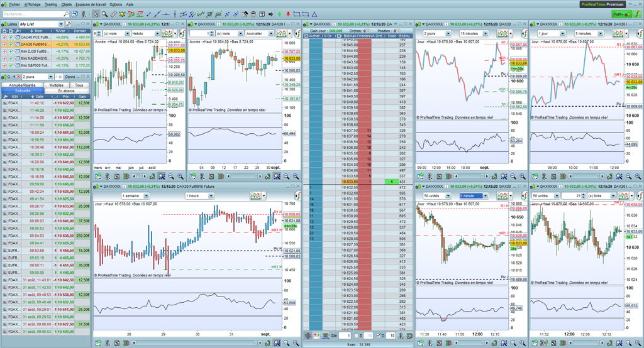644x348 pixels.
Task: Select the Exécutés orders tab
Action: (x=23, y=90)
